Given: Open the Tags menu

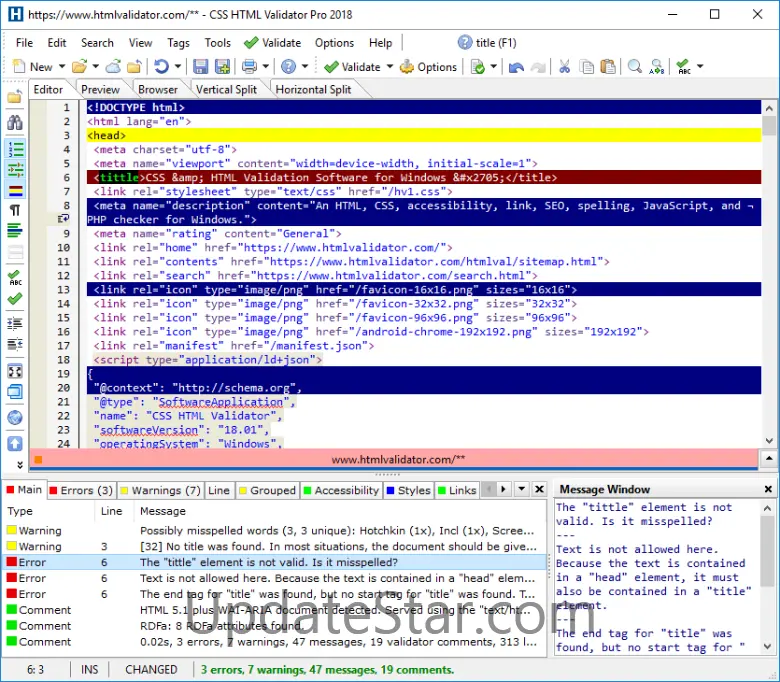Looking at the screenshot, I should click(178, 43).
